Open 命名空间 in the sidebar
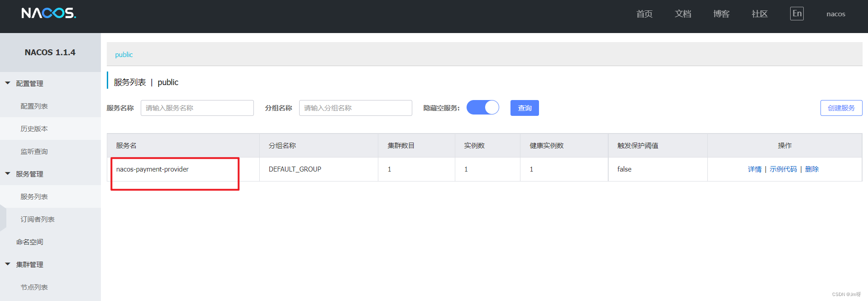Screen dimensions: 868x301 pos(30,242)
